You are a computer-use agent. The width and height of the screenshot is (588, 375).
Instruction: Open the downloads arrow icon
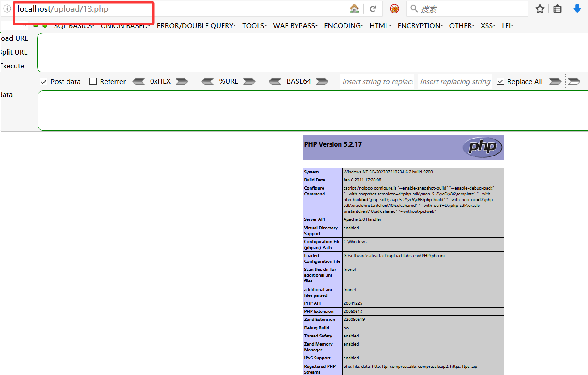[577, 8]
